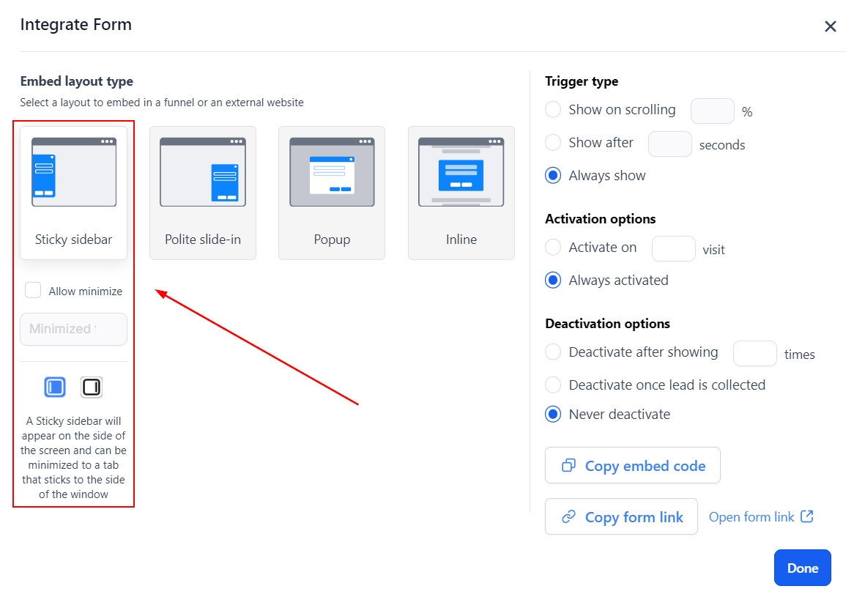Click the Popup preview illustration

(332, 172)
